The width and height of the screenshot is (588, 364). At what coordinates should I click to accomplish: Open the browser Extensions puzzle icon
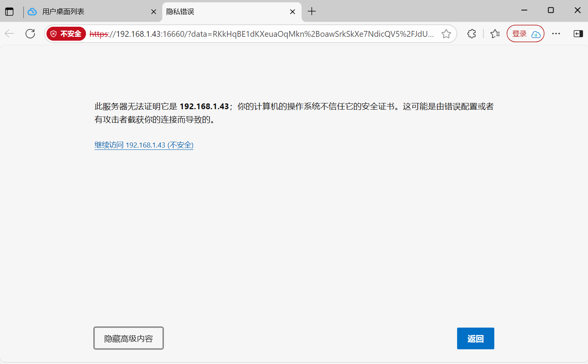click(x=471, y=34)
